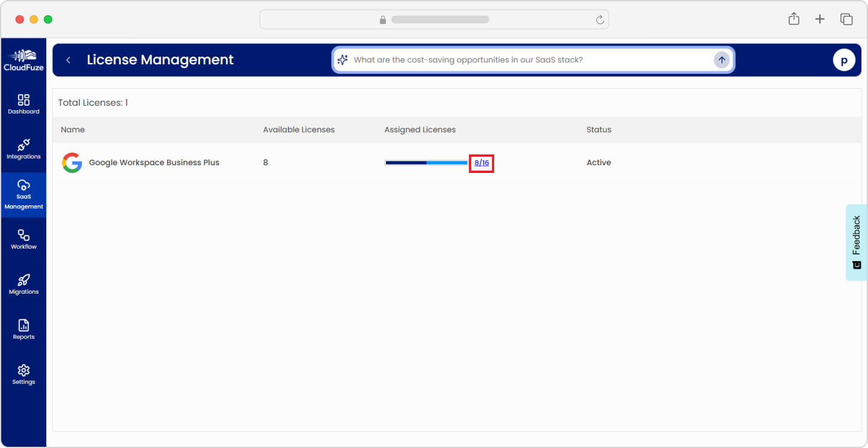Image resolution: width=868 pixels, height=448 pixels.
Task: Click the Available Licenses column header
Action: [299, 130]
